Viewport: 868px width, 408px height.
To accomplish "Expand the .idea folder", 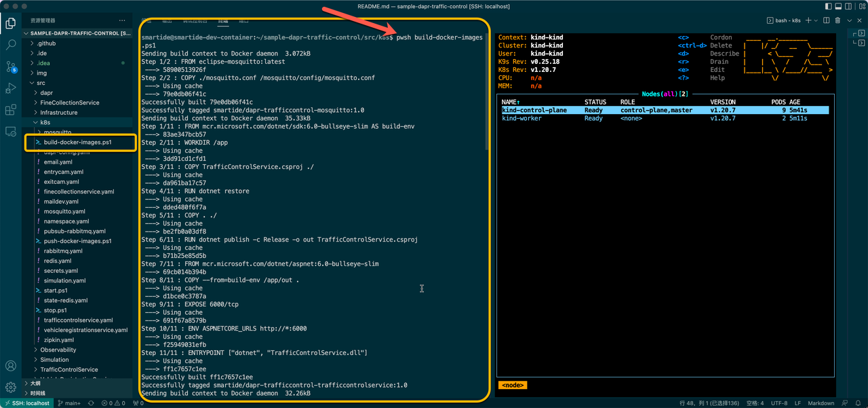I will coord(77,63).
